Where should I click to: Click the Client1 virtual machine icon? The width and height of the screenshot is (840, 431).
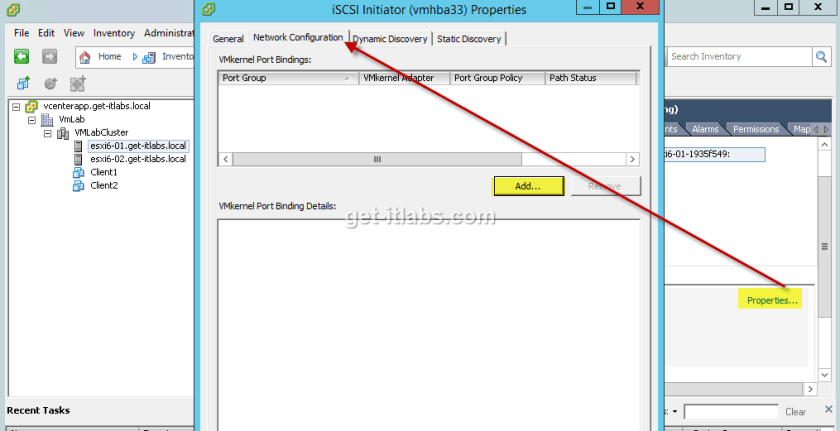pos(79,172)
